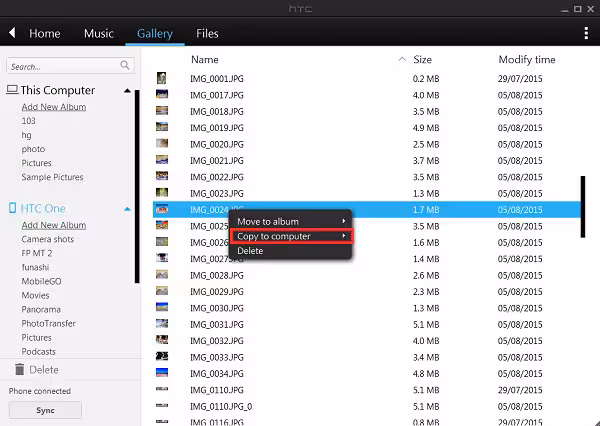Open the three-dot more options menu
Screen dimensions: 600x426
tap(586, 33)
